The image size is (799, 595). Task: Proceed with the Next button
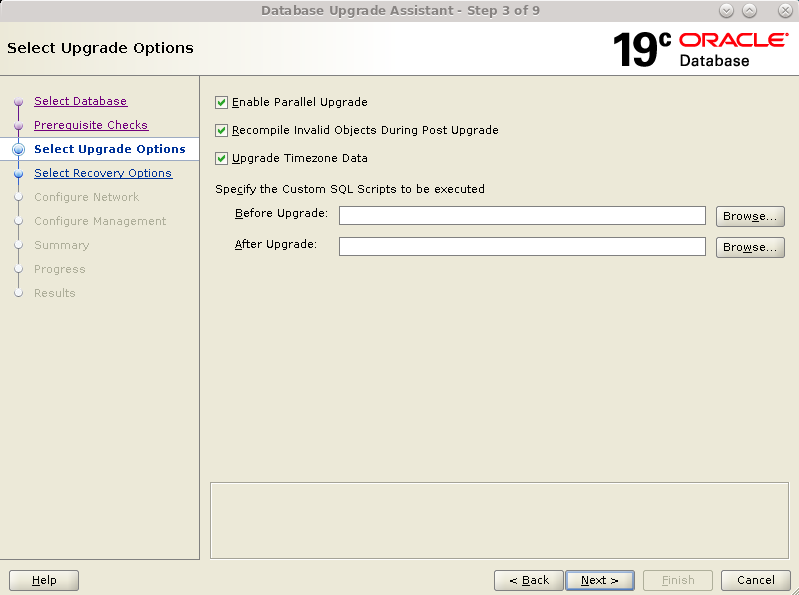(x=600, y=580)
